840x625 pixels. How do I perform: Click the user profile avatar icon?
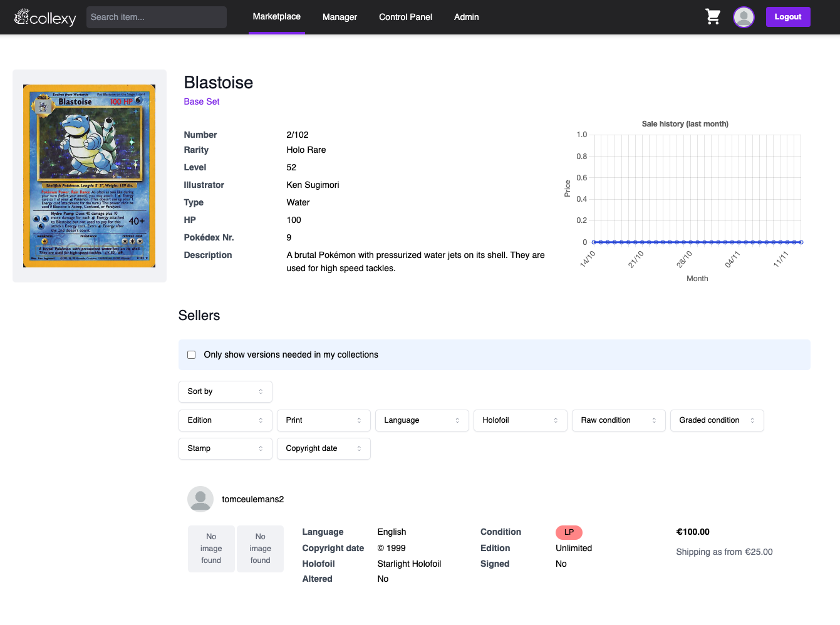(744, 17)
